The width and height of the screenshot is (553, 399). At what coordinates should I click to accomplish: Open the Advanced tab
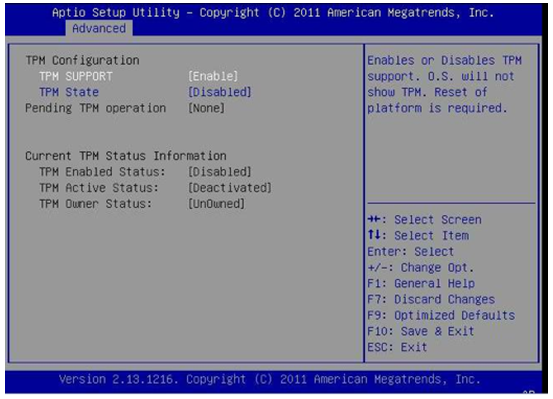coord(99,28)
